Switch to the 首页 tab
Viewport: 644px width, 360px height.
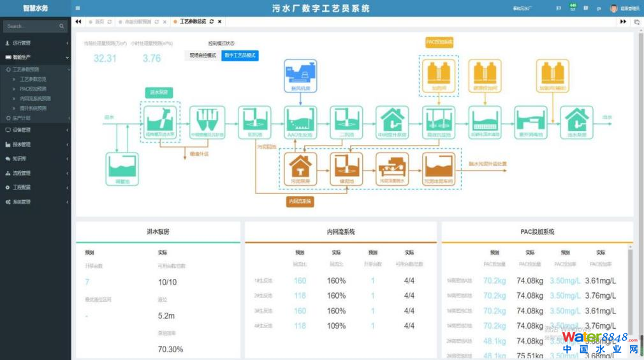click(99, 22)
